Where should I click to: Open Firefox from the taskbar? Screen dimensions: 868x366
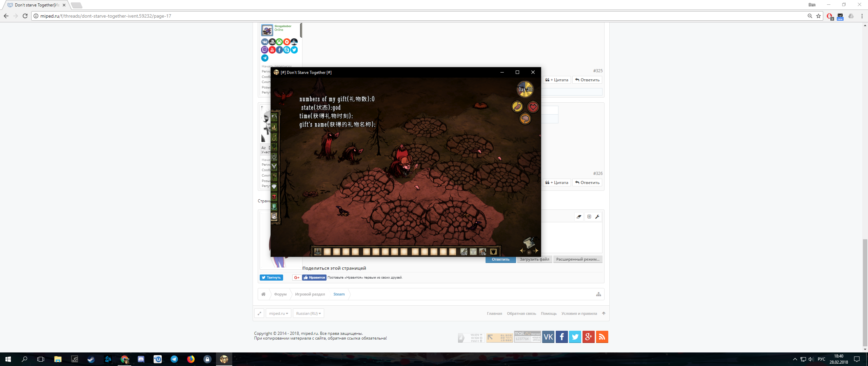pos(191,359)
